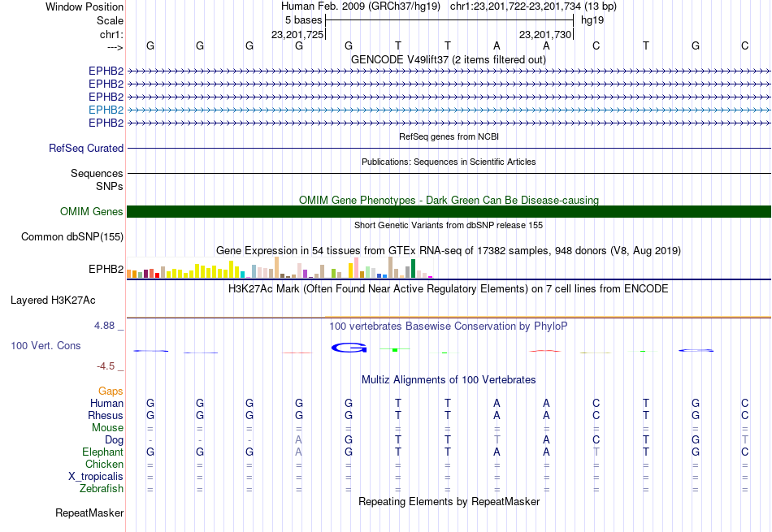772x532 pixels.
Task: Click the Gaps label in Multiz track
Action: [x=111, y=391]
